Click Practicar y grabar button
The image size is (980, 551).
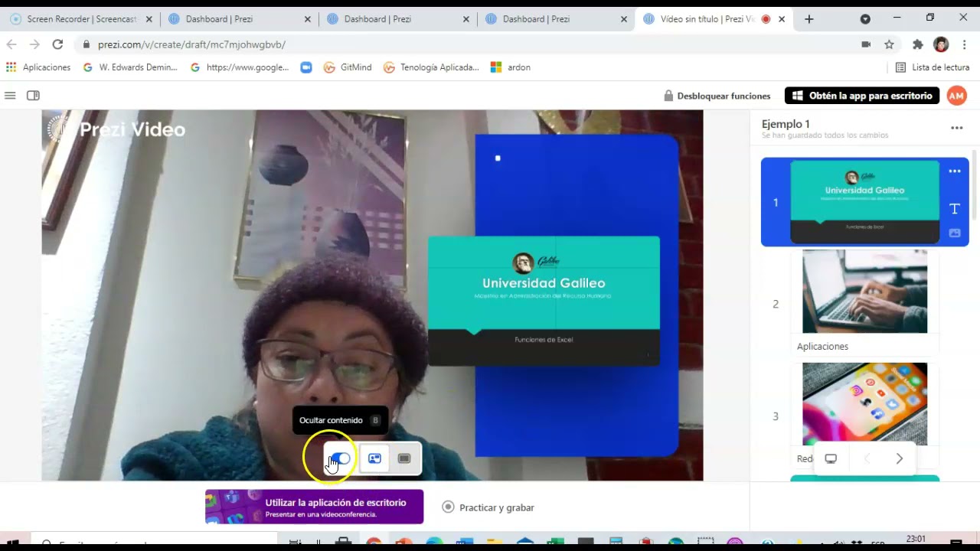coord(488,507)
